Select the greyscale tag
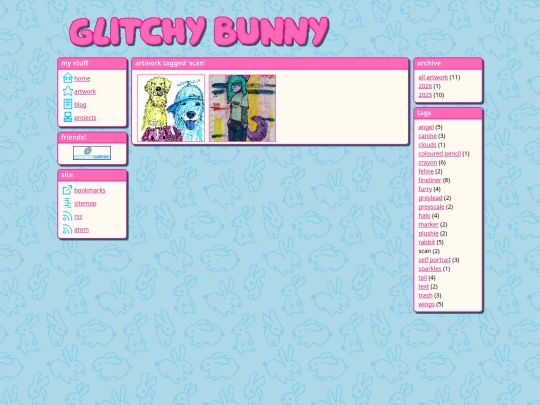Image resolution: width=540 pixels, height=405 pixels. pyautogui.click(x=431, y=207)
